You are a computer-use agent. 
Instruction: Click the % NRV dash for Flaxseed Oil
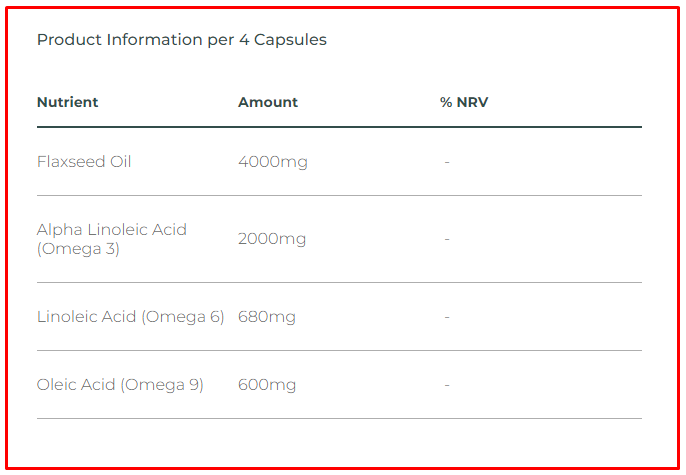pyautogui.click(x=447, y=161)
